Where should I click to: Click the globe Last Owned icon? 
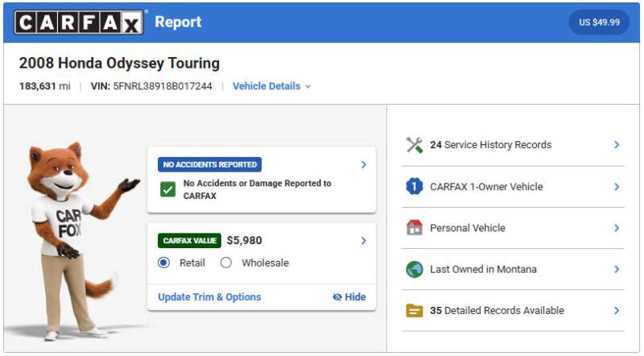[x=415, y=269]
